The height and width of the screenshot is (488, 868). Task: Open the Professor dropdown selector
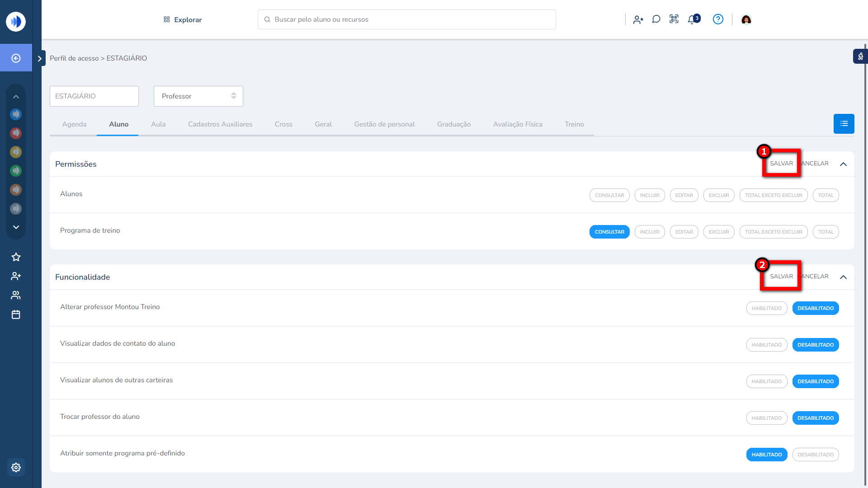[x=198, y=96]
